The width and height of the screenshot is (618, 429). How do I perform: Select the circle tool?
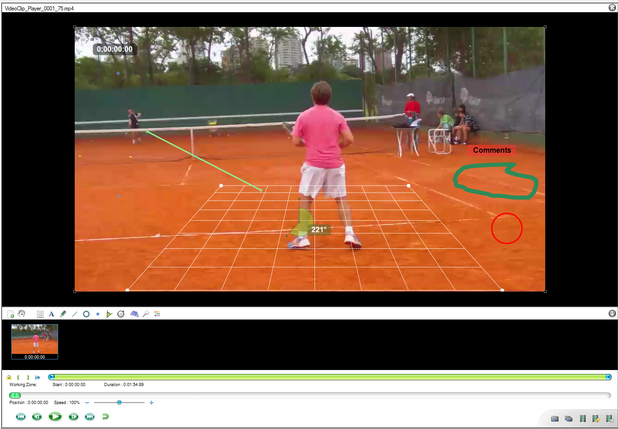(86, 314)
